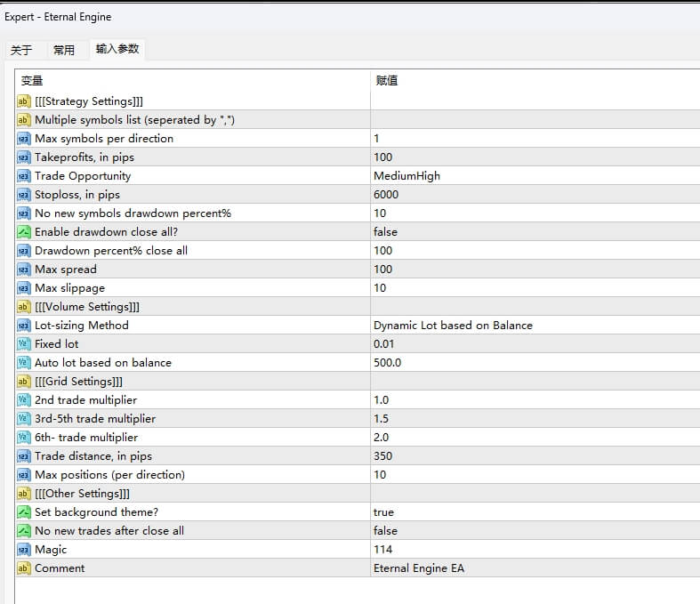Edit Drawdown percent% close all value 100

tap(383, 251)
